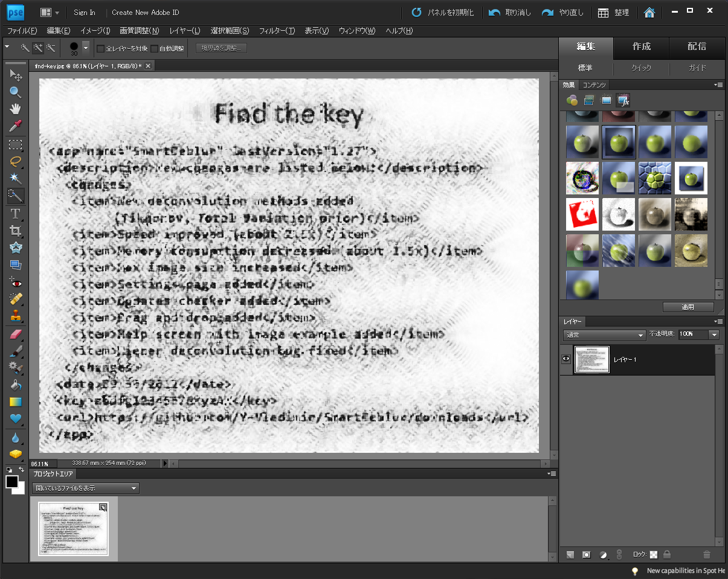Image resolution: width=728 pixels, height=579 pixels.
Task: Link layers with the chain icon
Action: [619, 554]
